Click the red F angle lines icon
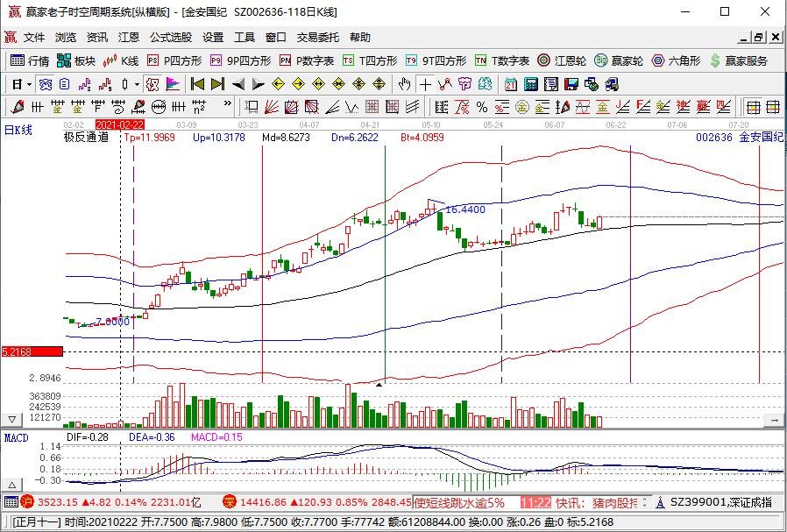 tap(643, 106)
